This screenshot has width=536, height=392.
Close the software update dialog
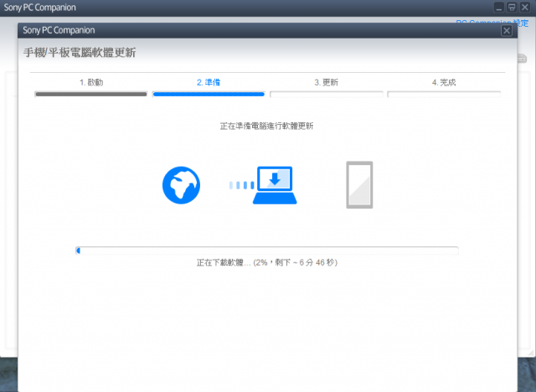pyautogui.click(x=506, y=31)
